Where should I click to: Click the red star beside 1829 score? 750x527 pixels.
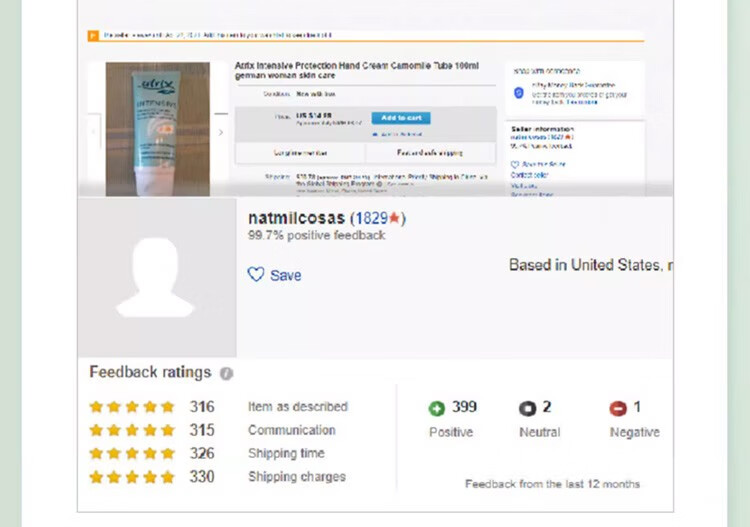pos(394,218)
